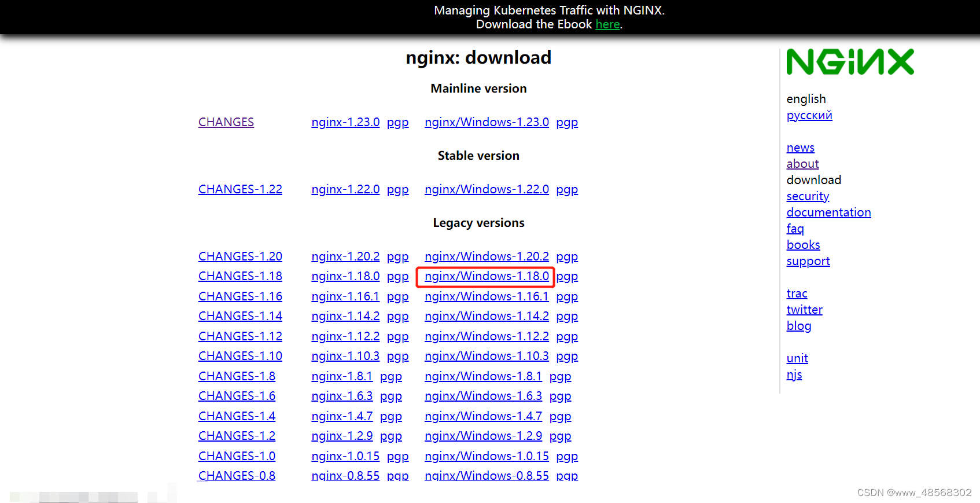
Task: Download nginx-1.16.1 source
Action: click(x=345, y=296)
